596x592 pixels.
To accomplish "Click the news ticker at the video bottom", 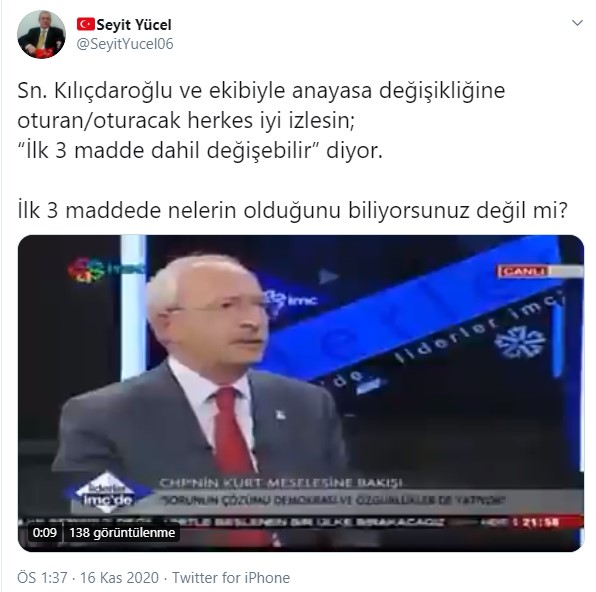I will tap(301, 522).
